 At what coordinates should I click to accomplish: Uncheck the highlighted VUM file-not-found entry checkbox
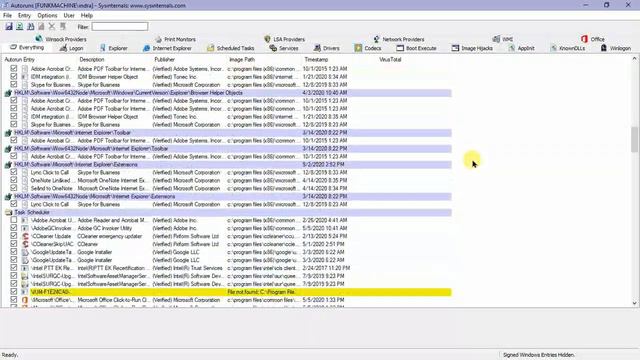pos(14,292)
